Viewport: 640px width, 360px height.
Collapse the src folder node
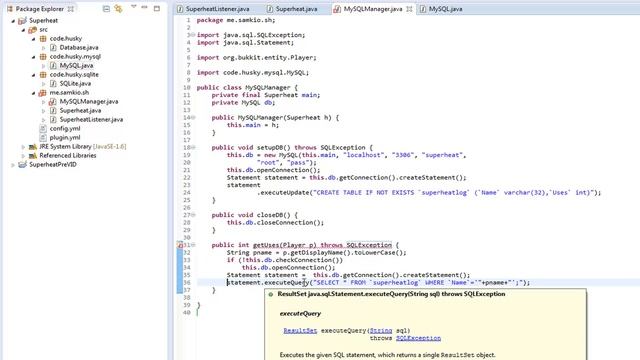tap(23, 30)
